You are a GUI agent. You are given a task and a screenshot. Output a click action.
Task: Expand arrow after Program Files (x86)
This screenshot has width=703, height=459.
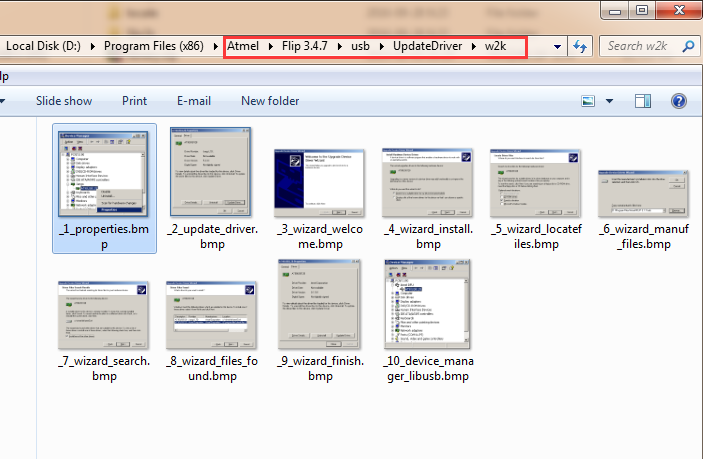pos(218,46)
